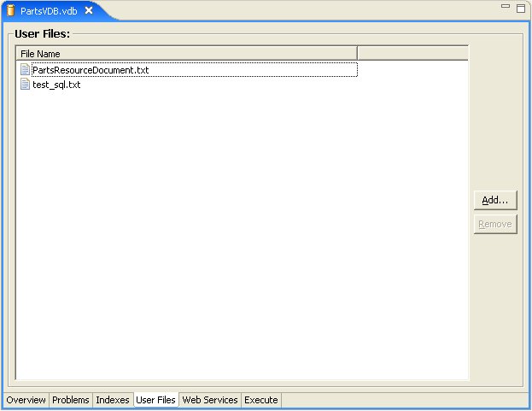The width and height of the screenshot is (532, 411).
Task: Minimize the editor pane
Action: point(506,6)
